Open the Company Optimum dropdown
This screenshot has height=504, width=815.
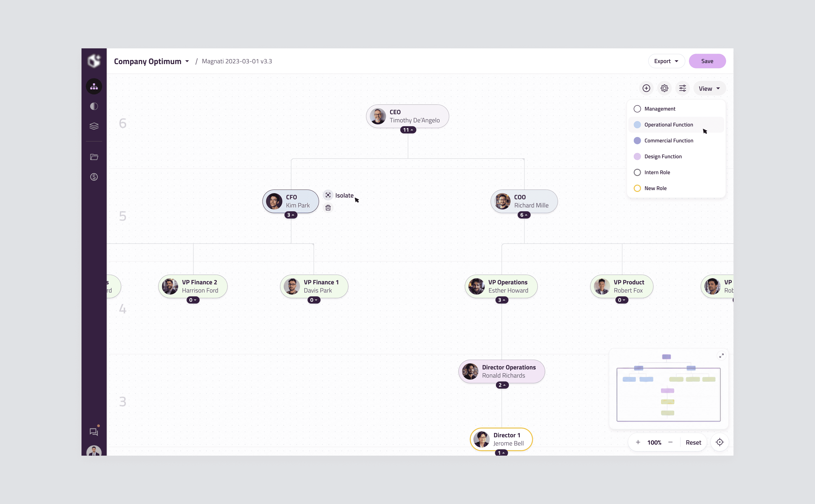(151, 61)
